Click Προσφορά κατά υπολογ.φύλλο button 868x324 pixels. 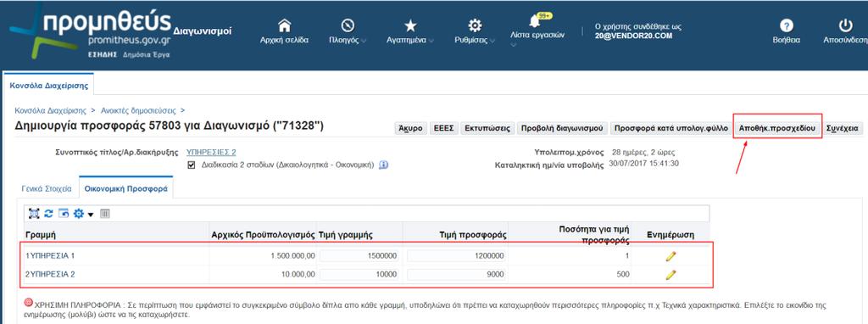(670, 128)
